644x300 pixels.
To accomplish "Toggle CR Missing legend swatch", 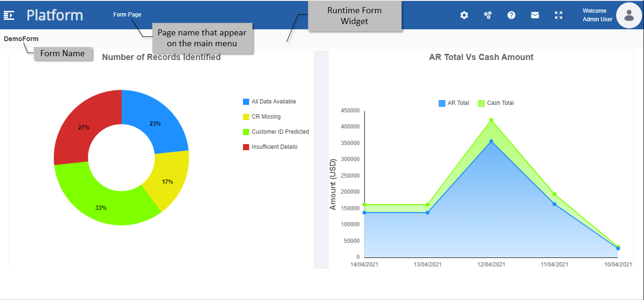I will click(246, 117).
